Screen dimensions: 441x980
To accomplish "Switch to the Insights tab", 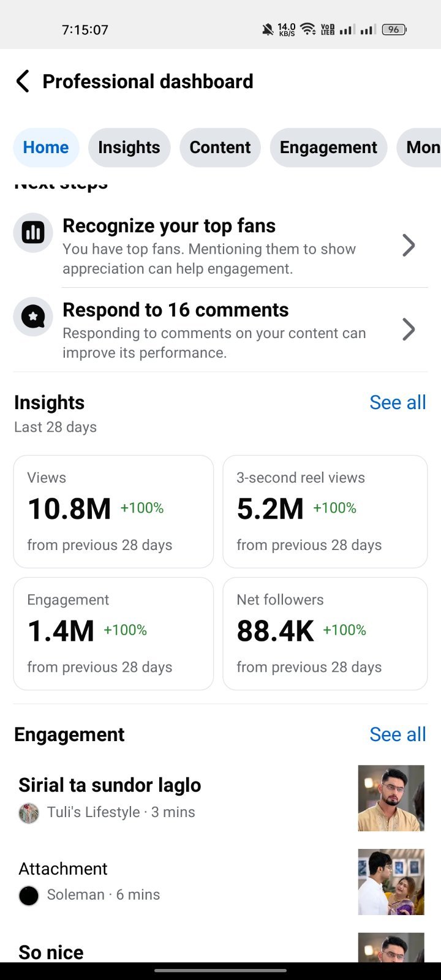I will coord(129,148).
